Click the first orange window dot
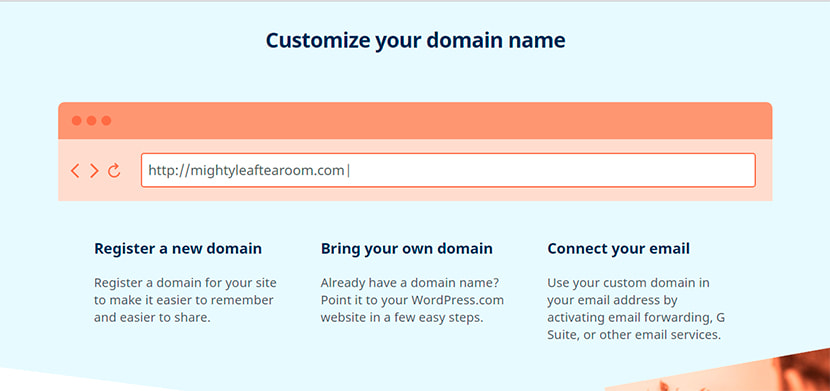830x391 pixels. point(77,121)
